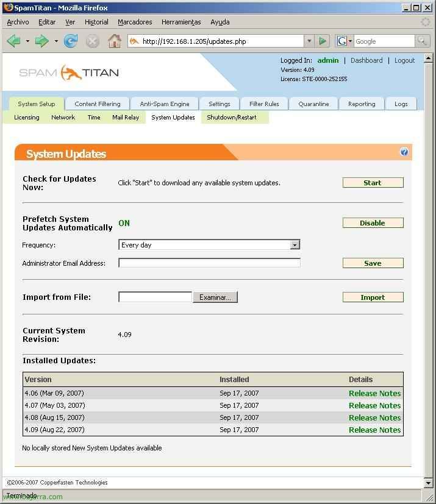The width and height of the screenshot is (436, 504).
Task: Open the Ver menu
Action: pos(70,22)
